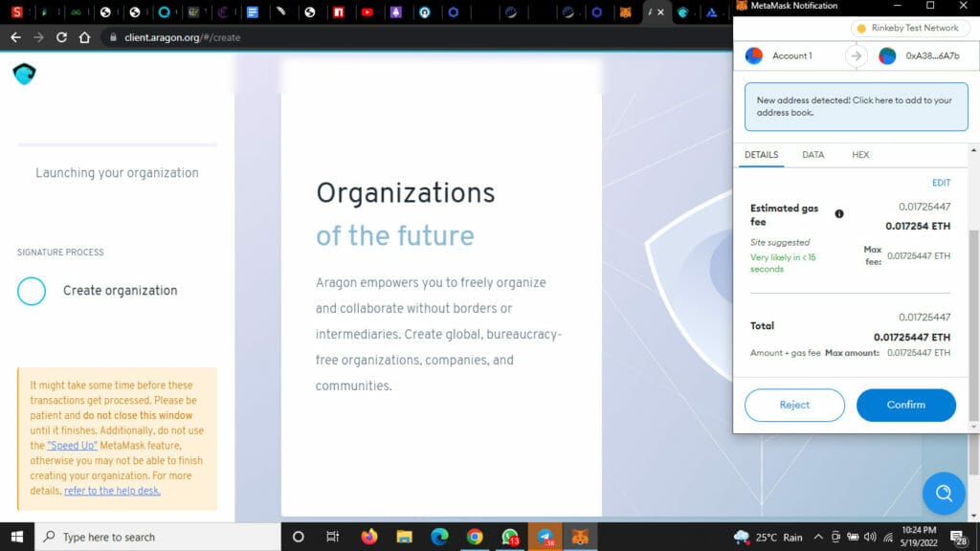Open Firefox from the taskbar
Screen dimensions: 980x551
tap(369, 537)
